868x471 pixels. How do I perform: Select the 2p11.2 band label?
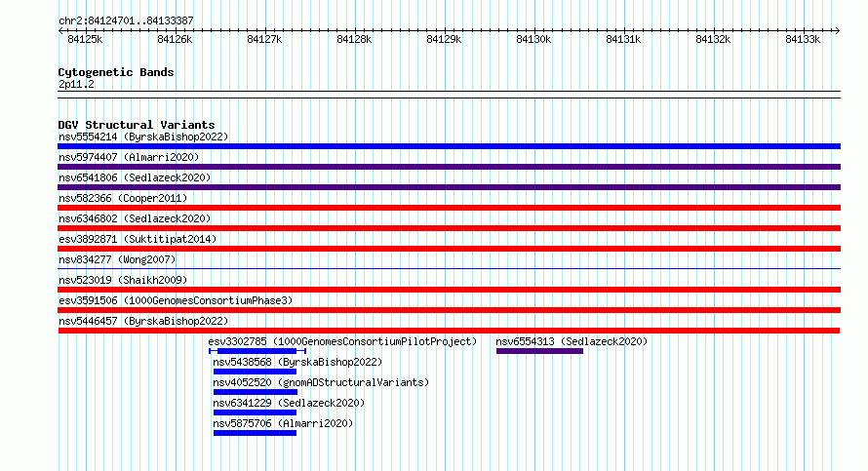76,85
